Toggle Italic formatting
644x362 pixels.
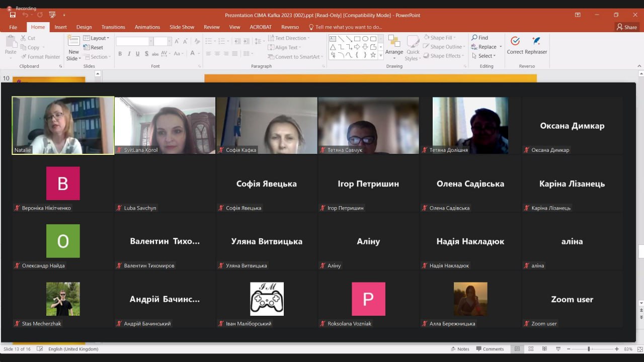129,54
